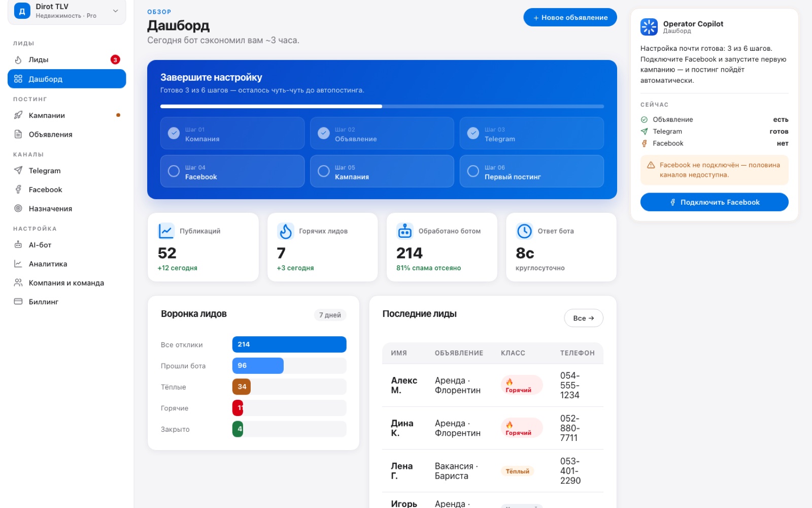This screenshot has height=508, width=812.
Task: Click the setup progress bar
Action: [x=382, y=106]
